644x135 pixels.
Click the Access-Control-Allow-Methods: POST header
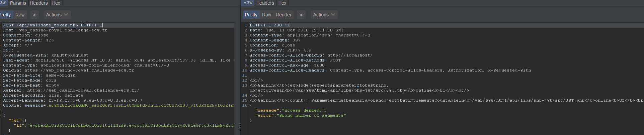(x=295, y=60)
